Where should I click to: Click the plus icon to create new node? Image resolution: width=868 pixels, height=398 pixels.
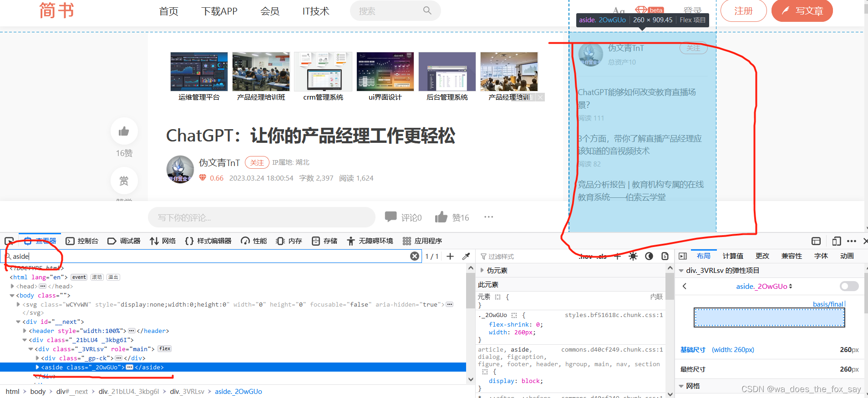point(450,256)
